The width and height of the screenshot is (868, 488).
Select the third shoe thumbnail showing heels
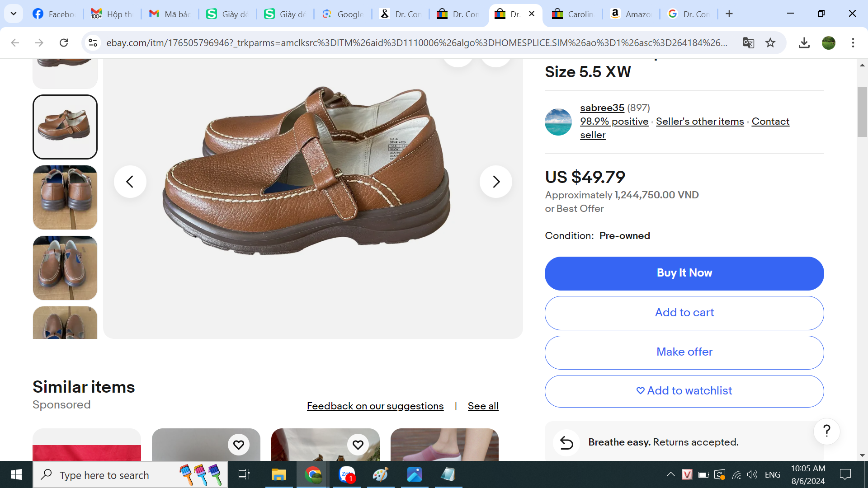tap(65, 197)
